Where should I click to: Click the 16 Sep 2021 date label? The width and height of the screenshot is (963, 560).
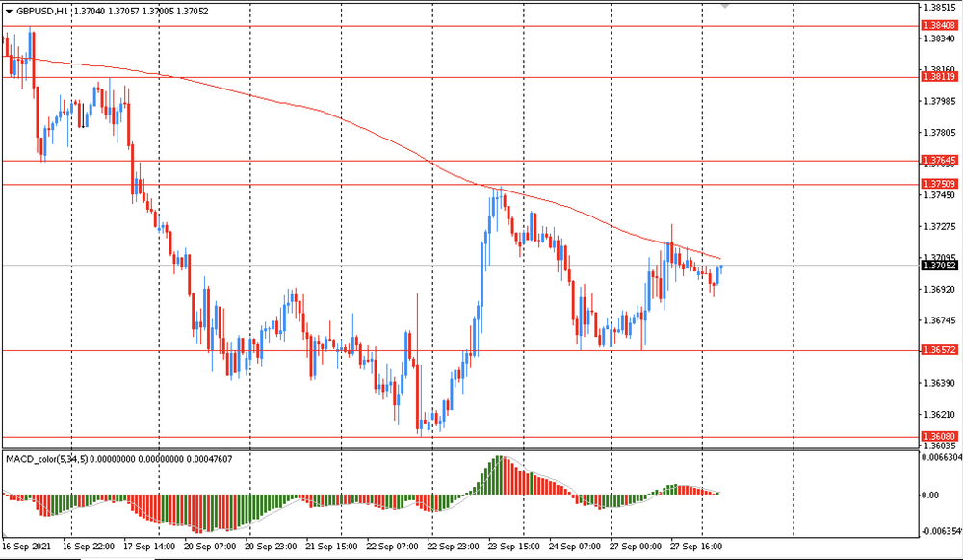[27, 547]
